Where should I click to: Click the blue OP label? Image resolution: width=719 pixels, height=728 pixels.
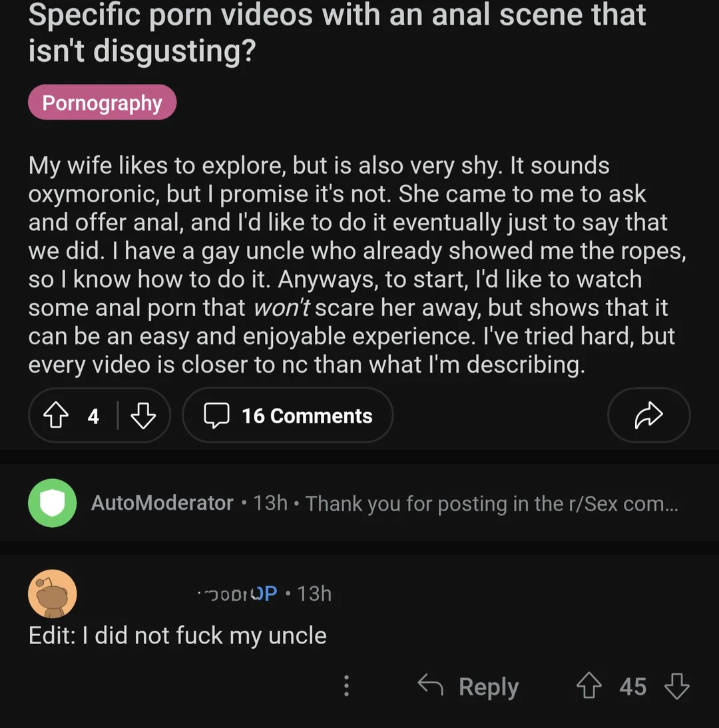tap(267, 593)
